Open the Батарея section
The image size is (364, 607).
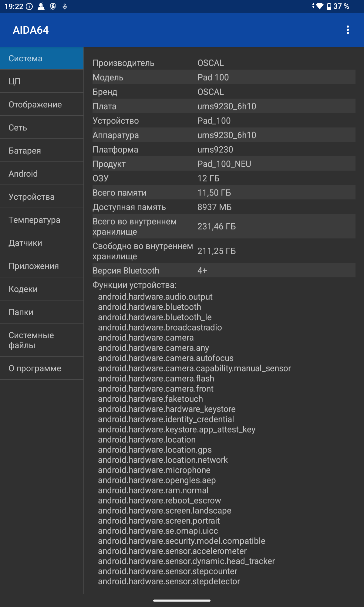pyautogui.click(x=42, y=151)
